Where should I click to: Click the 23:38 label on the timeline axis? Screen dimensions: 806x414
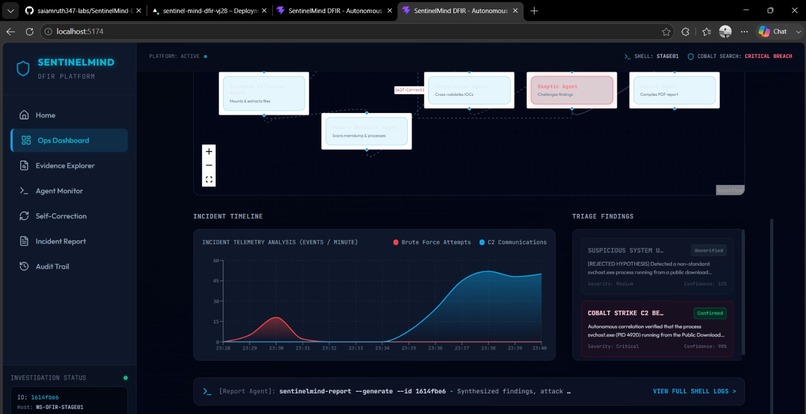pos(488,348)
